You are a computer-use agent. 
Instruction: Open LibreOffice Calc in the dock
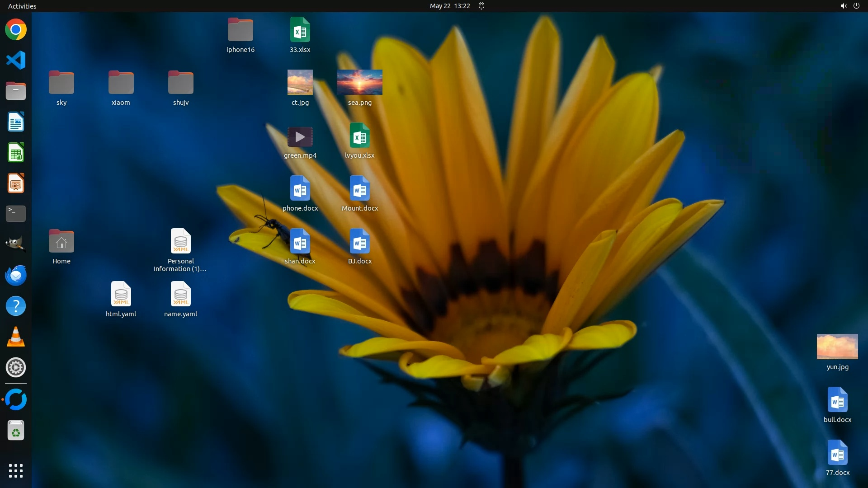tap(16, 153)
